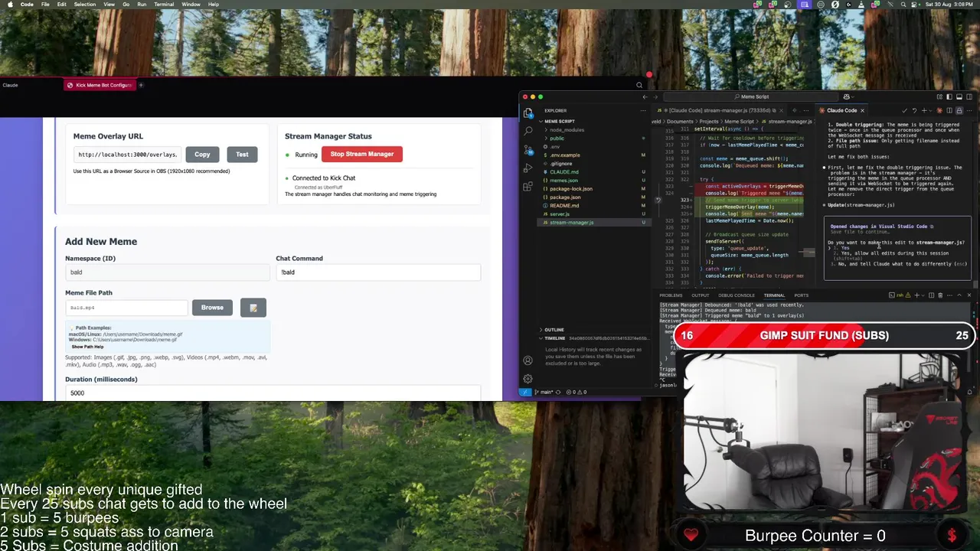The width and height of the screenshot is (980, 551).
Task: Close the Claude Code editor tab
Action: coord(862,110)
